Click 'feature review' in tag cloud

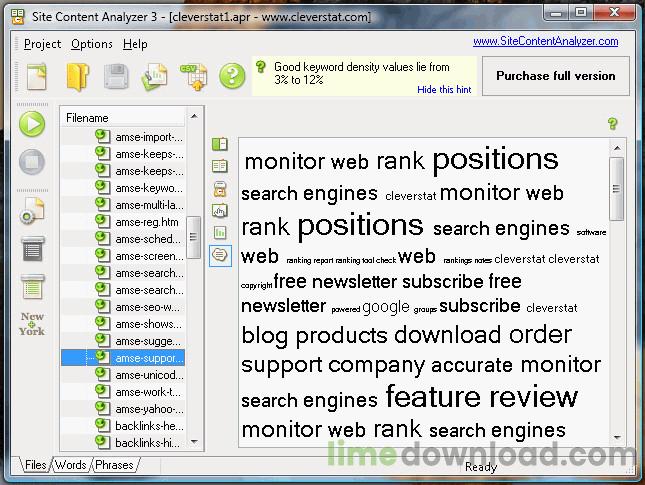(481, 396)
